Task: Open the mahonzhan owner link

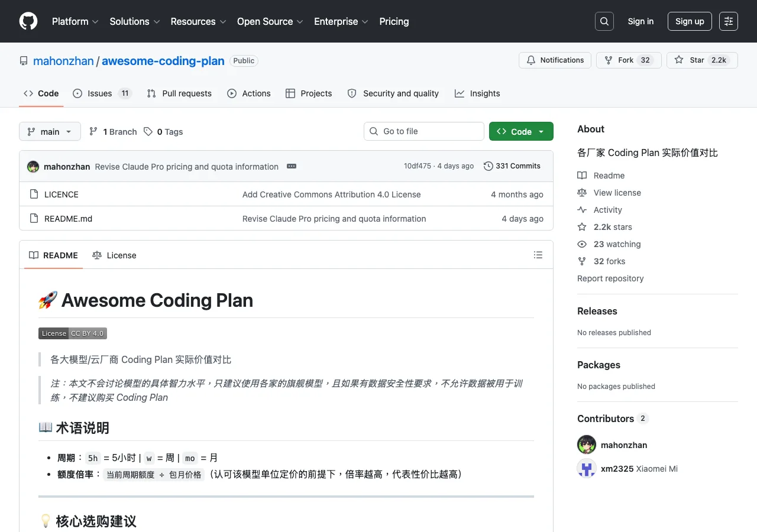Action: [x=63, y=60]
